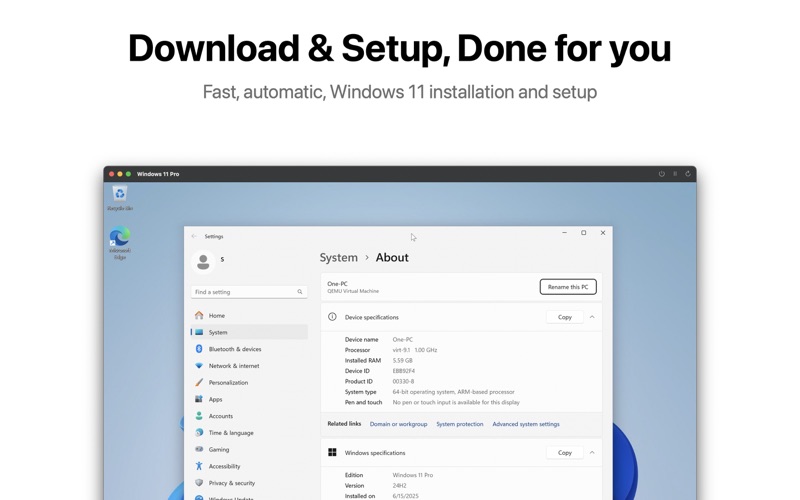Click the Bluetooth icon in sidebar
The height and width of the screenshot is (500, 800).
[x=199, y=349]
